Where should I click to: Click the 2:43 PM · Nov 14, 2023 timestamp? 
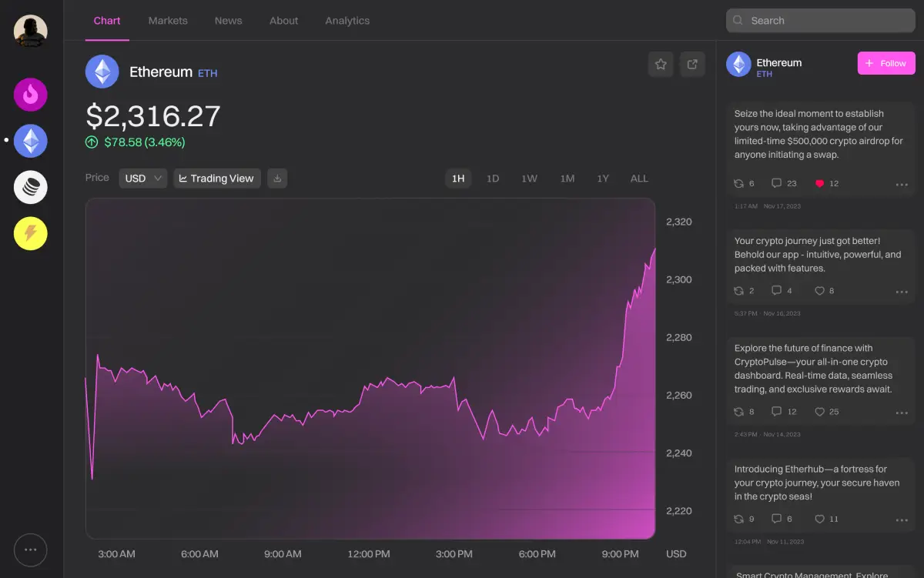(767, 434)
